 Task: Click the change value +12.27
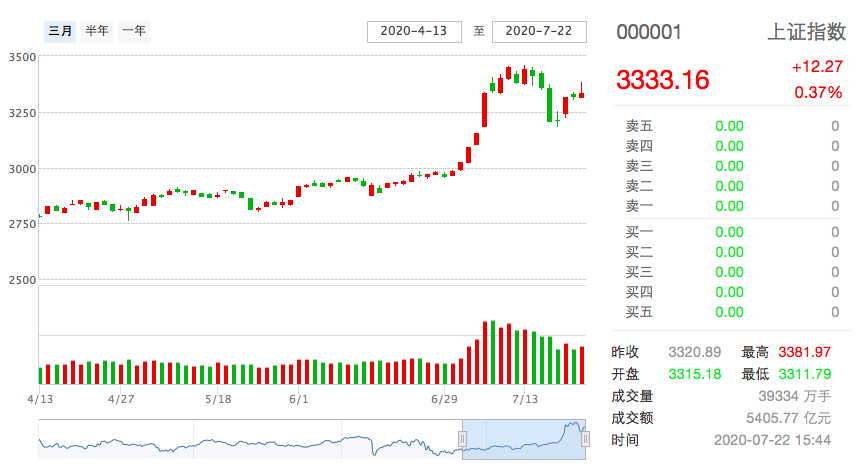(817, 67)
